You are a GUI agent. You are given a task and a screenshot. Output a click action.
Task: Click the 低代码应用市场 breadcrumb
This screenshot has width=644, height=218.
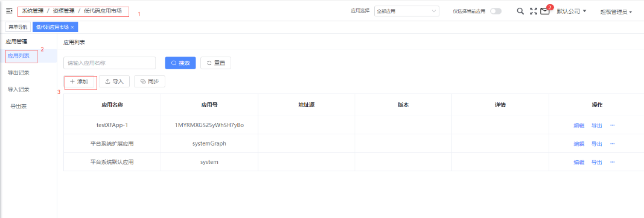(103, 11)
